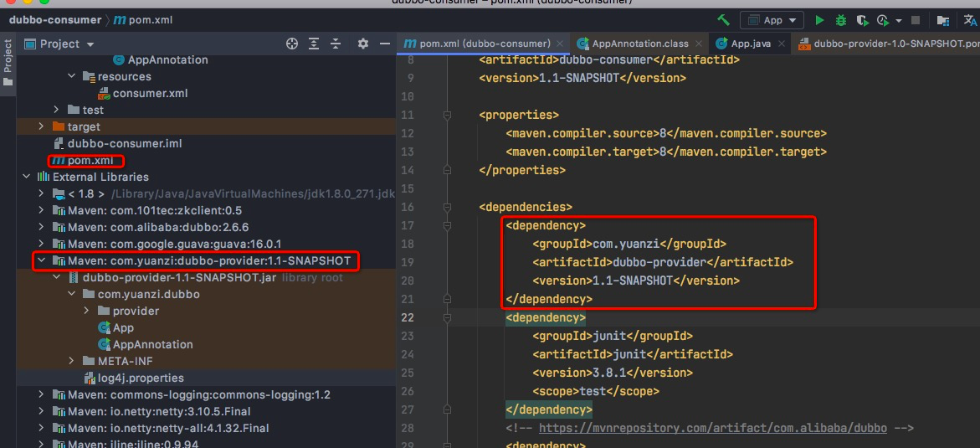Image resolution: width=980 pixels, height=448 pixels.
Task: Click dubbo-consumer breadcrumb in navigation bar
Action: [x=55, y=20]
